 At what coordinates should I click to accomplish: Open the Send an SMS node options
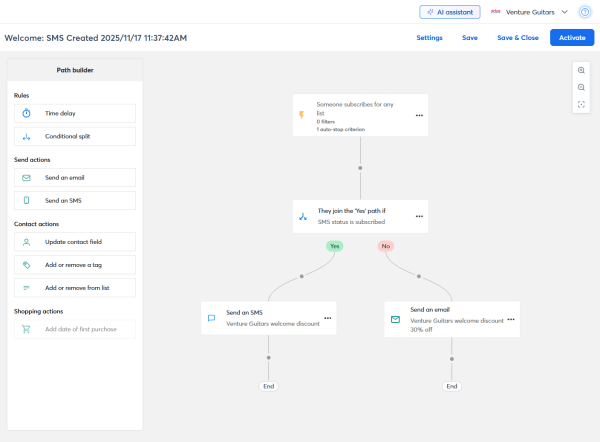point(327,318)
